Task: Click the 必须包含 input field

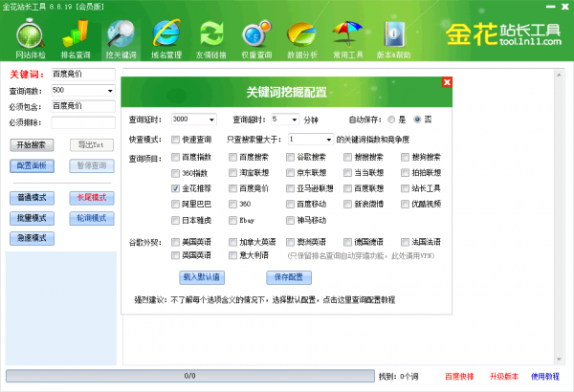Action: click(83, 106)
